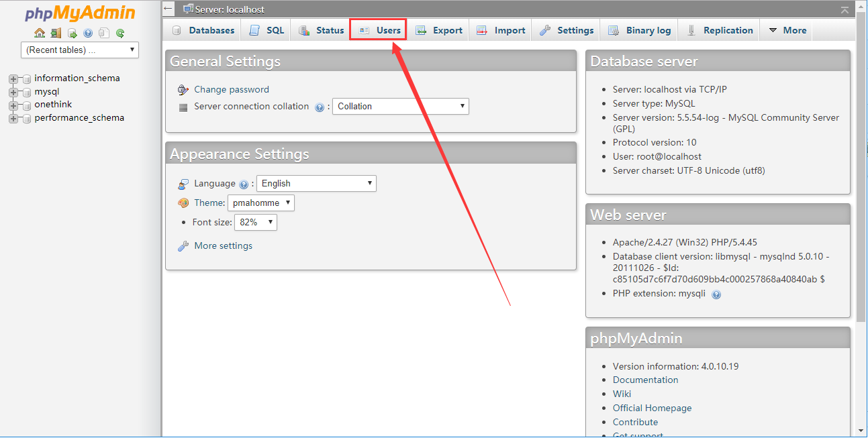Click the mysqli extension help icon
Screen dimensions: 868x440
click(x=716, y=294)
